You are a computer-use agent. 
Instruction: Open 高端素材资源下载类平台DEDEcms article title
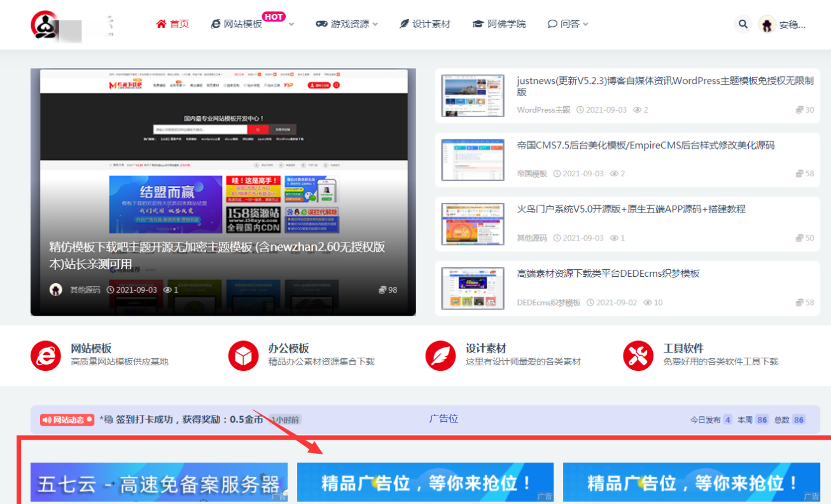point(608,273)
